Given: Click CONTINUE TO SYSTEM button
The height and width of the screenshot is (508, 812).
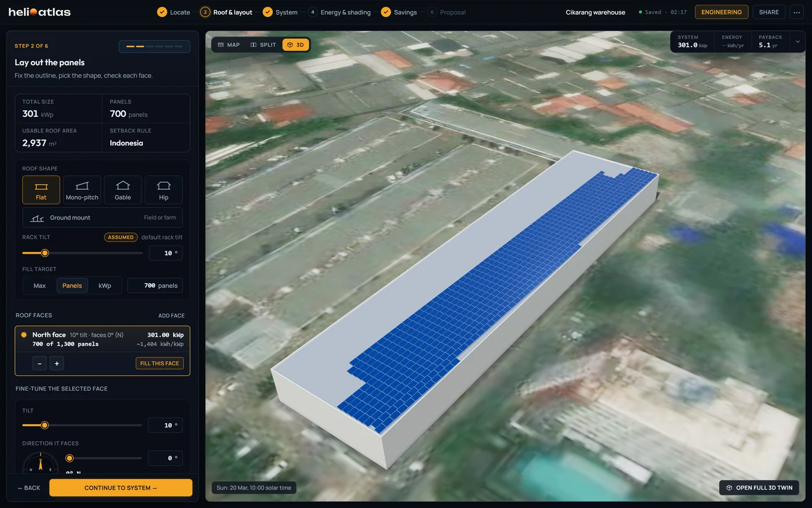Looking at the screenshot, I should point(121,488).
